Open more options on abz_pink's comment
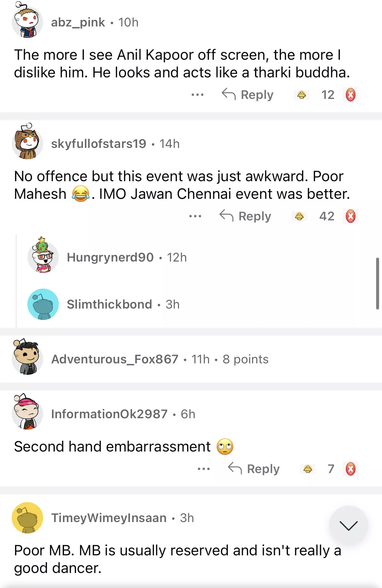This screenshot has width=382, height=588. (x=198, y=95)
